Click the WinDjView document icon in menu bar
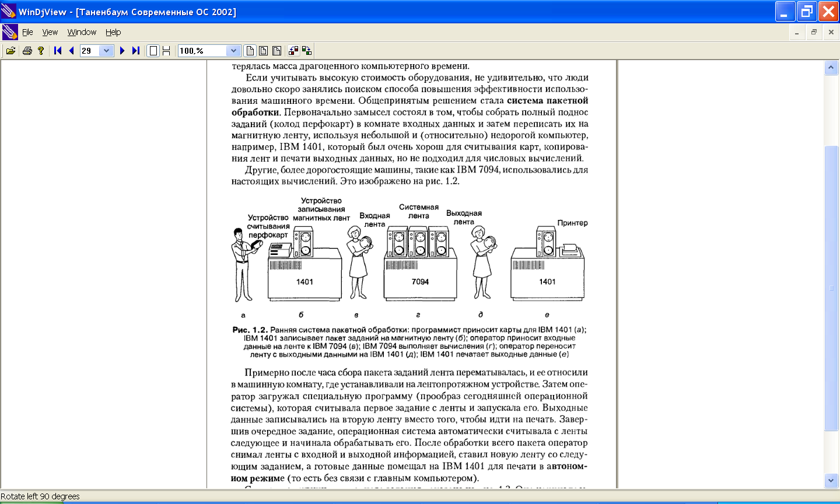840x504 pixels. coord(10,32)
